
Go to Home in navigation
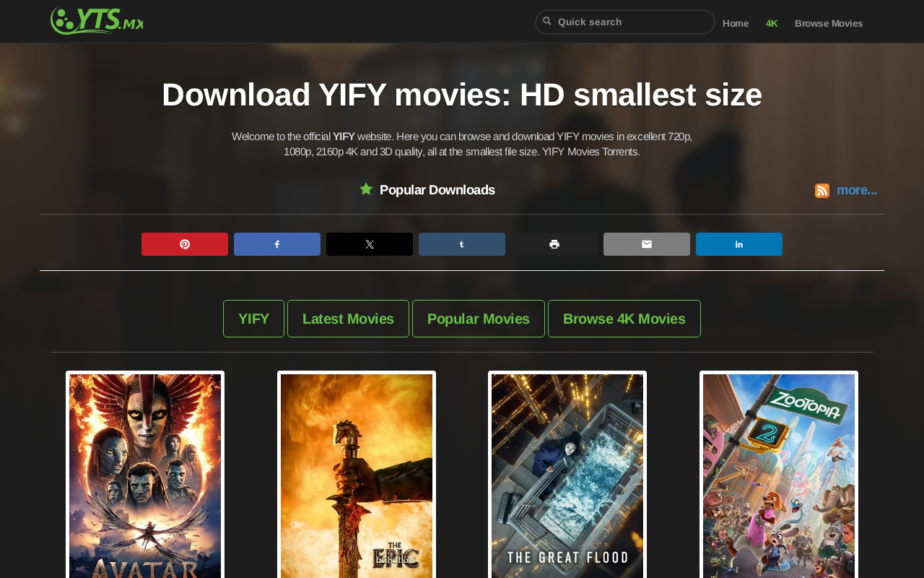(736, 23)
